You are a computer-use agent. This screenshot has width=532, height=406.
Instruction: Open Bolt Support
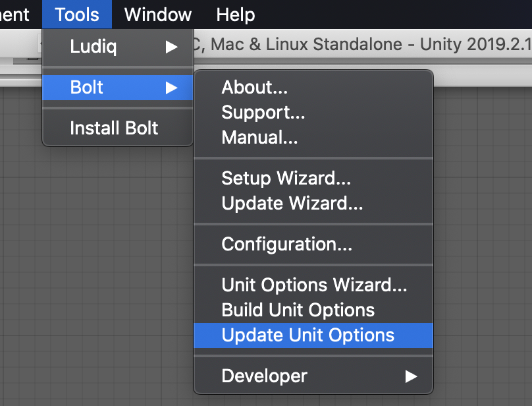(x=263, y=112)
